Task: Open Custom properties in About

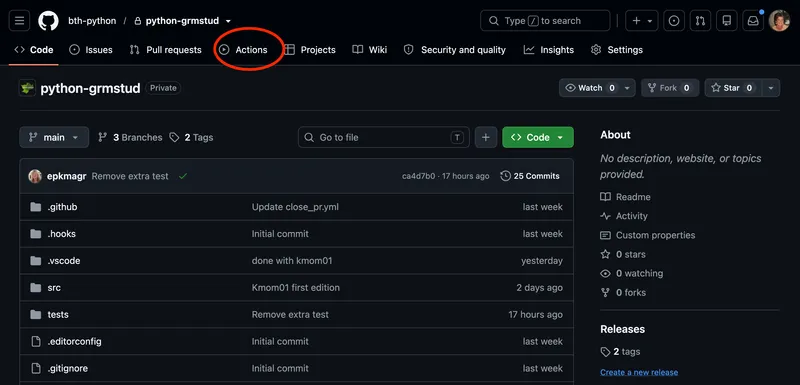Action: (647, 235)
